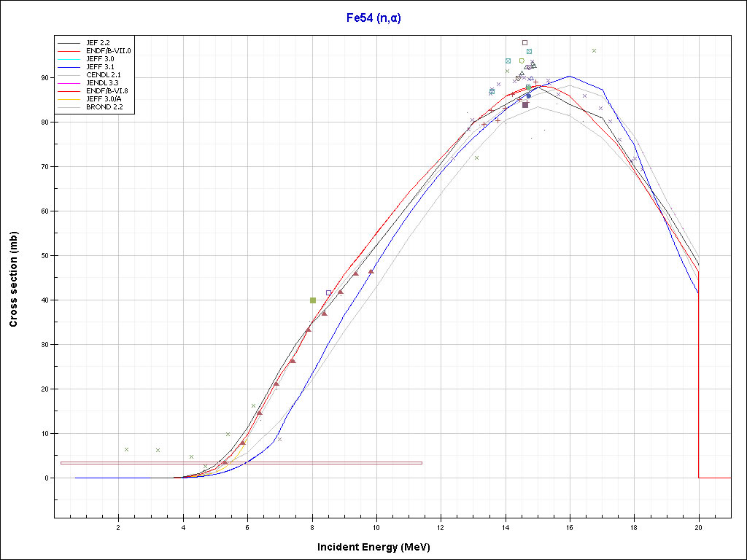Click the large filled purple square near the peak
This screenshot has width=747, height=560.
pyautogui.click(x=525, y=105)
